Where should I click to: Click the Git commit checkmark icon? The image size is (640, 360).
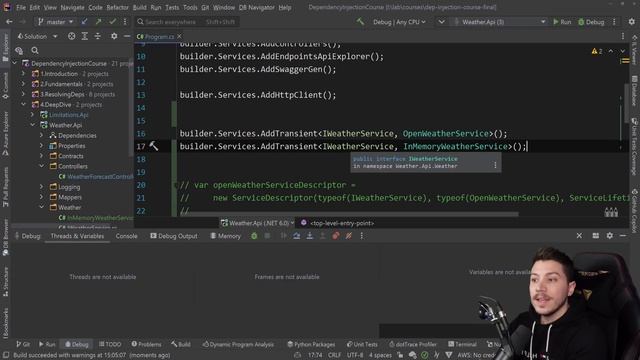pyautogui.click(x=112, y=22)
